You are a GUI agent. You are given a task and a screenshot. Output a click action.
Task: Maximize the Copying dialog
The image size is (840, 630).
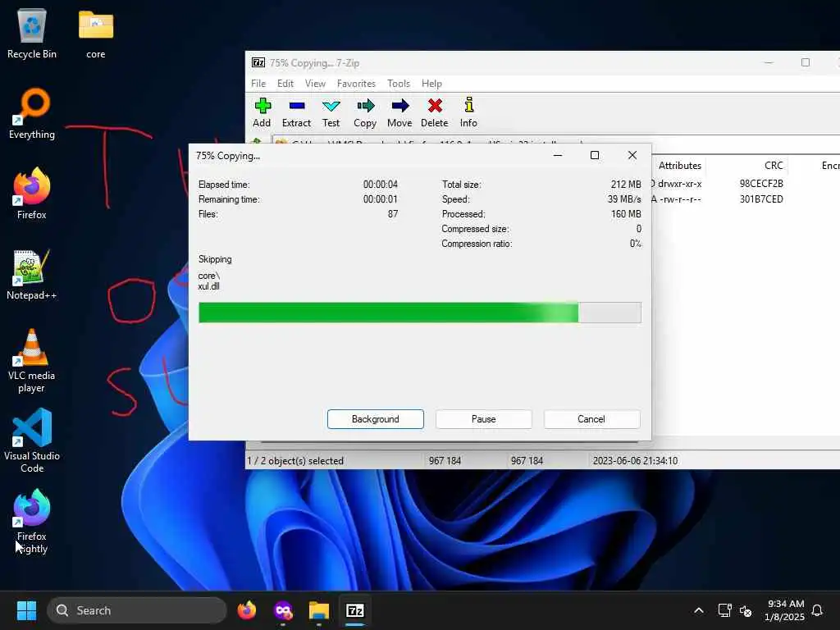(595, 155)
